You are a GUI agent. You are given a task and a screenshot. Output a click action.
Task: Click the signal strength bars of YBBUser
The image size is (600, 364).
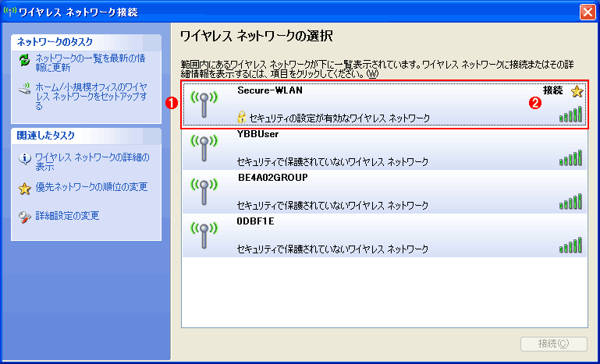click(x=570, y=158)
